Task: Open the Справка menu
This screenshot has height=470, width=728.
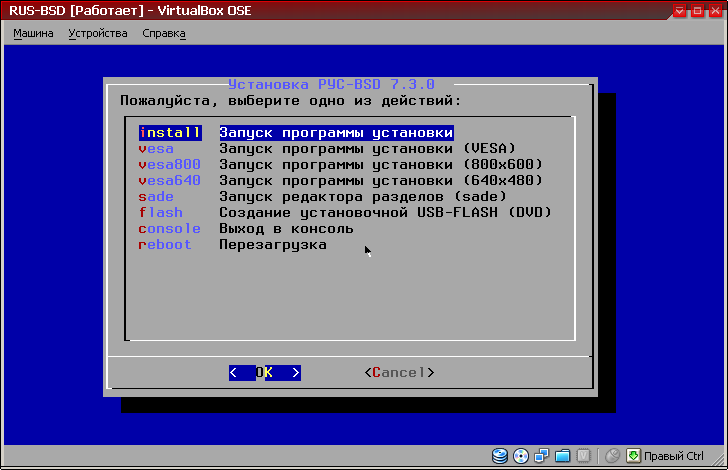Action: [164, 33]
